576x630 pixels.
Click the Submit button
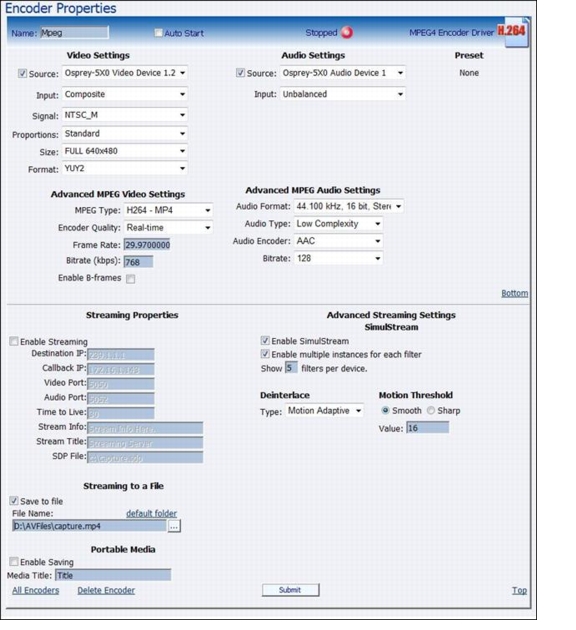[x=290, y=590]
